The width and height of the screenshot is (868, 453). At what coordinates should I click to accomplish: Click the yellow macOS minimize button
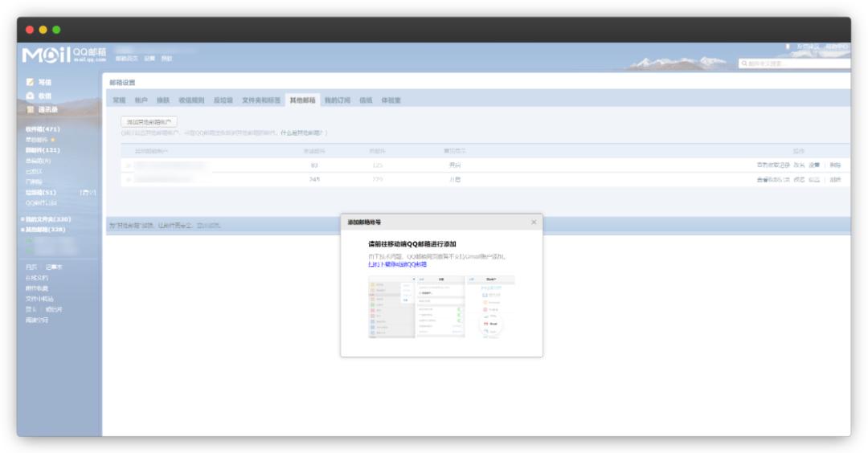click(43, 29)
